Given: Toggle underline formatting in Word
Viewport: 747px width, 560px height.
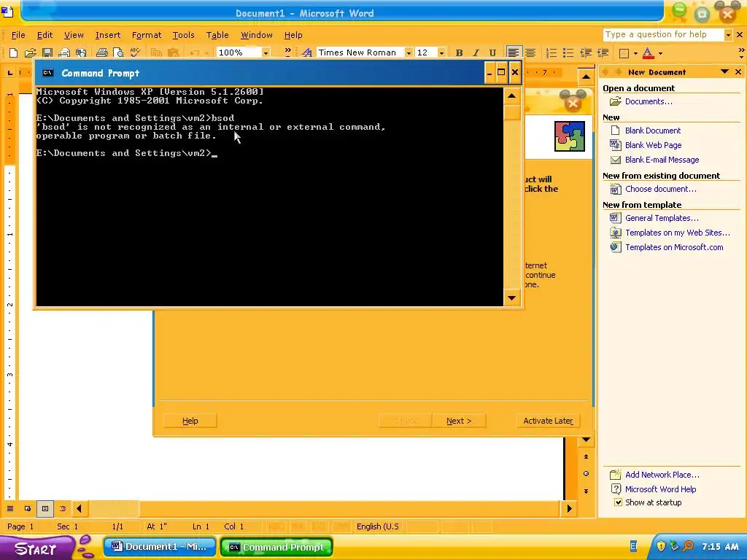Looking at the screenshot, I should 492,52.
